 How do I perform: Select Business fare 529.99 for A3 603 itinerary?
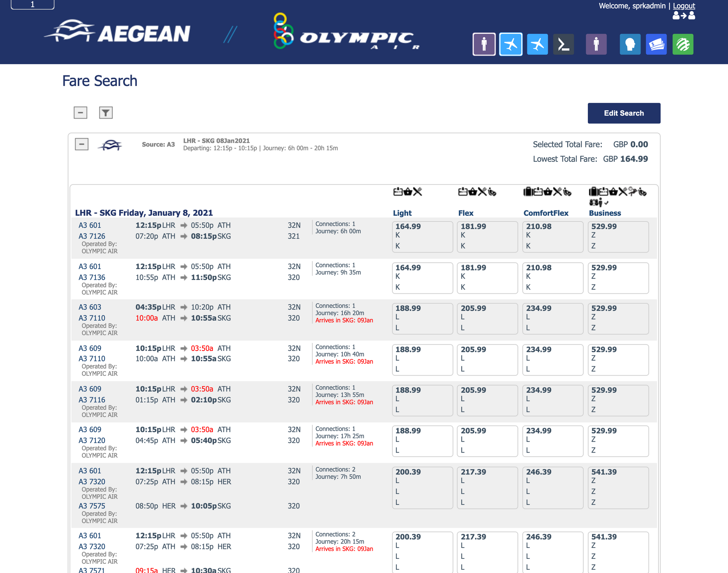click(618, 319)
